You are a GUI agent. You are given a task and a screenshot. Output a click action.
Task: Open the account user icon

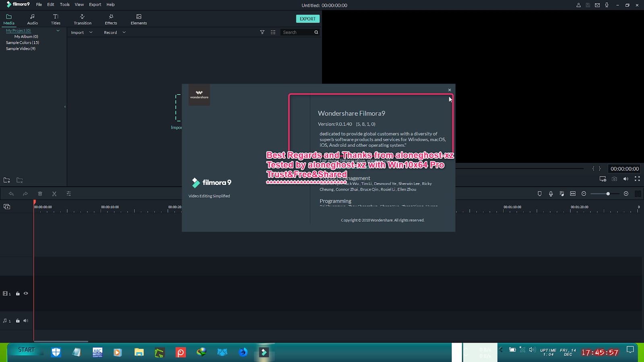[x=578, y=5]
